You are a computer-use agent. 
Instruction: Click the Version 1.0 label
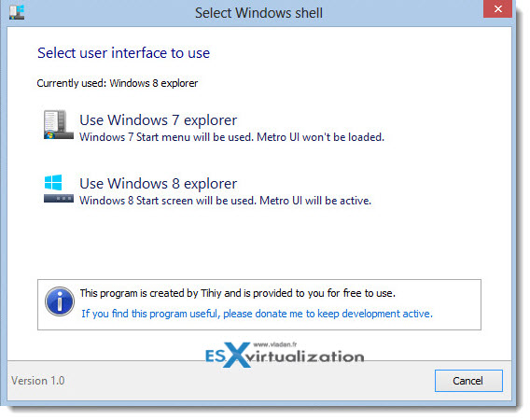[38, 381]
